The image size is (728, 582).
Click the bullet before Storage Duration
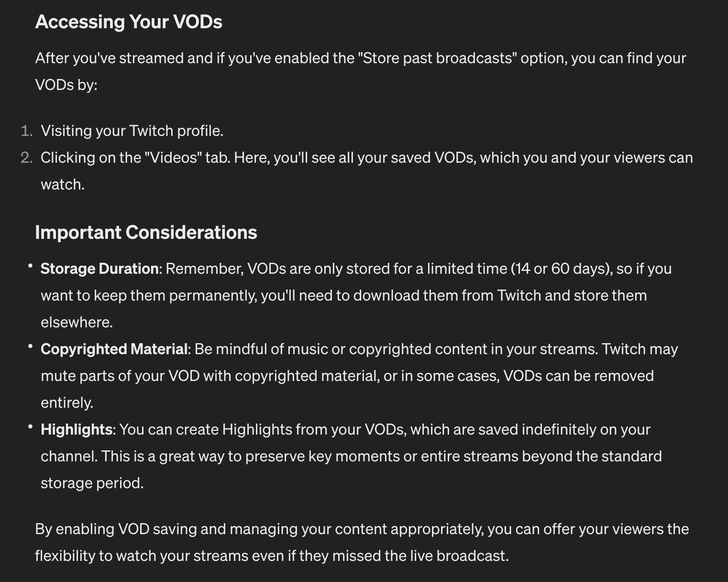pyautogui.click(x=31, y=265)
